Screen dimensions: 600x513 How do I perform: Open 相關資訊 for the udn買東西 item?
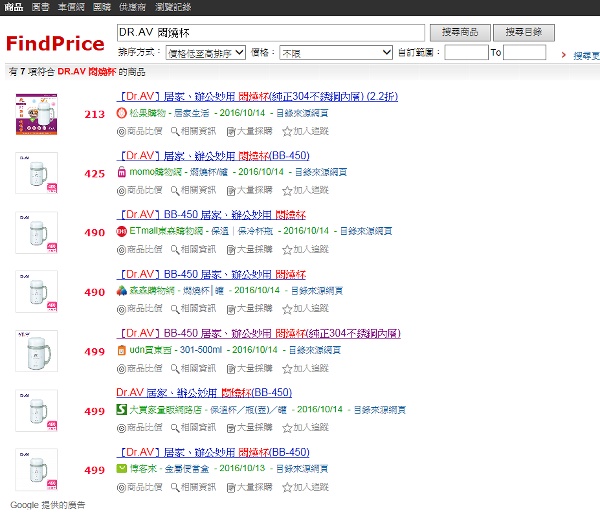pos(193,368)
